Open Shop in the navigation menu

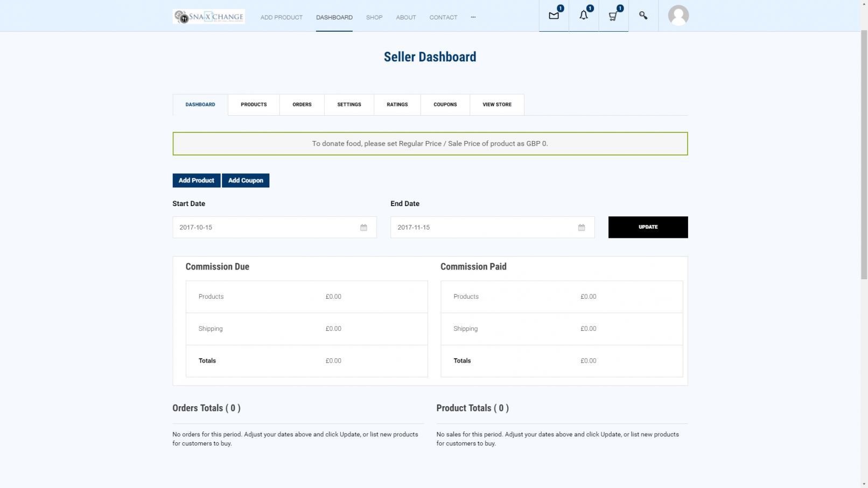click(374, 17)
